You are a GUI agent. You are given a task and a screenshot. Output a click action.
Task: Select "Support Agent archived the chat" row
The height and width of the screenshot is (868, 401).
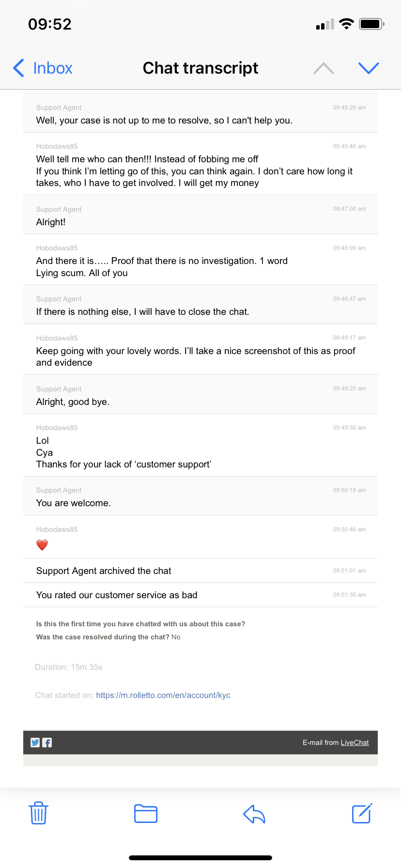200,571
